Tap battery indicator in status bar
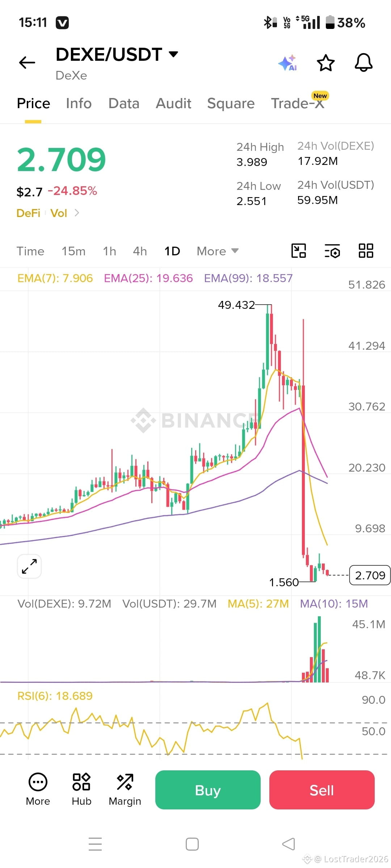 pyautogui.click(x=330, y=22)
